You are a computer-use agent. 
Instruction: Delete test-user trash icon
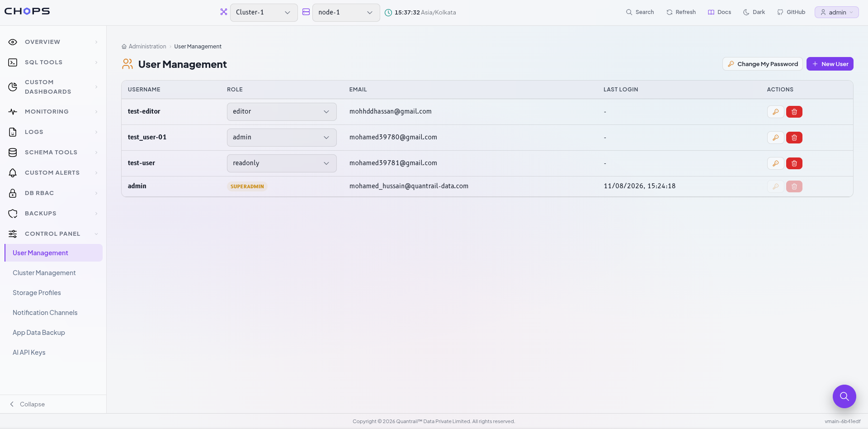794,163
